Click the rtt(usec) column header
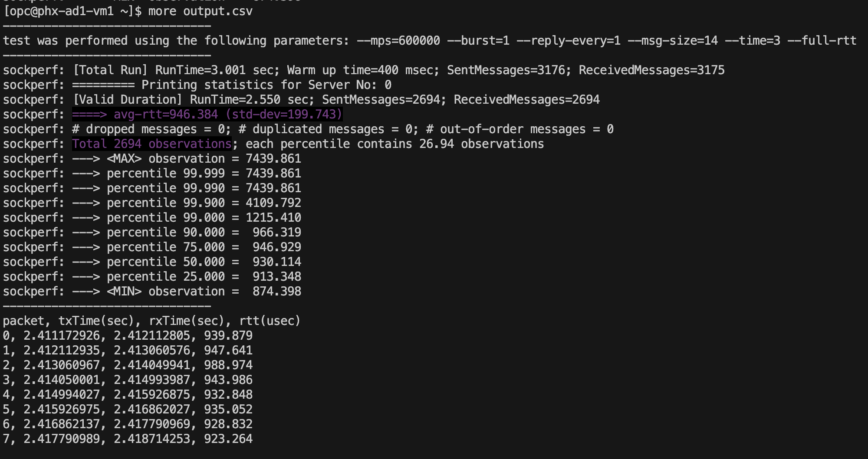Screen dimensions: 868x459 (x=270, y=321)
